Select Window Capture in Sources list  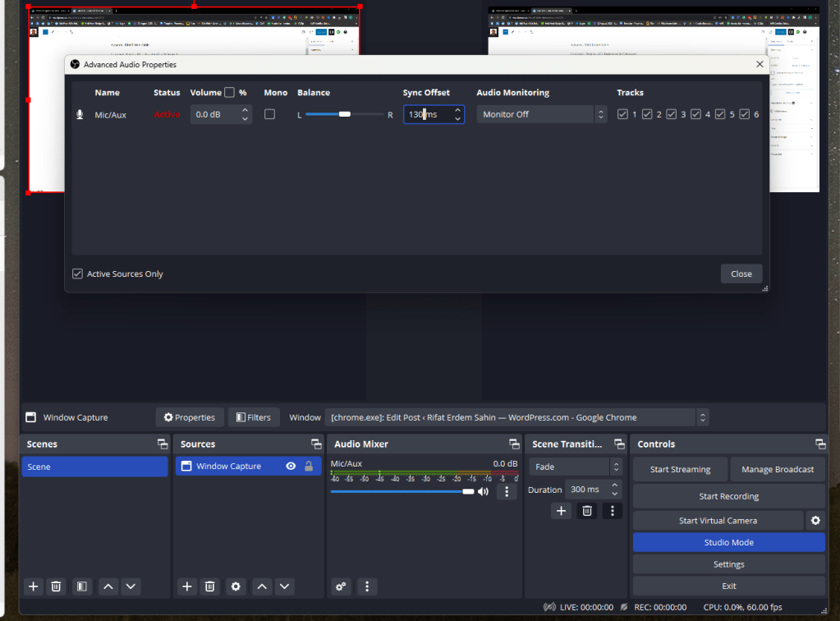click(x=249, y=466)
